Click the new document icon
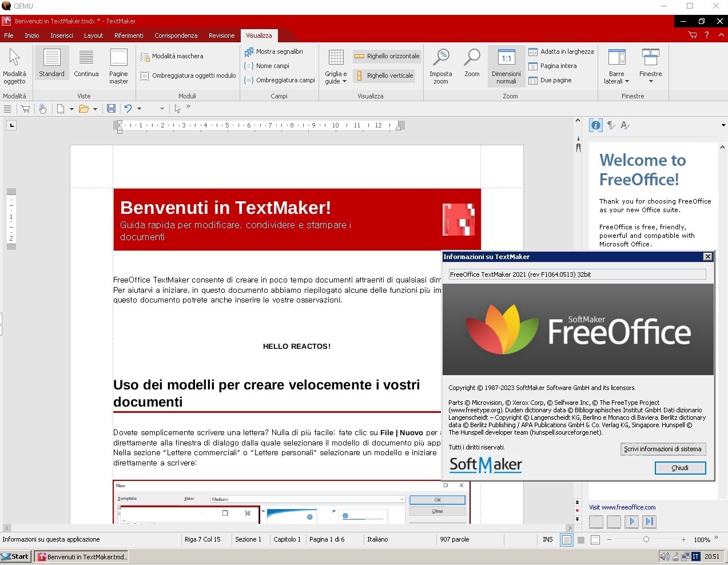 point(61,109)
